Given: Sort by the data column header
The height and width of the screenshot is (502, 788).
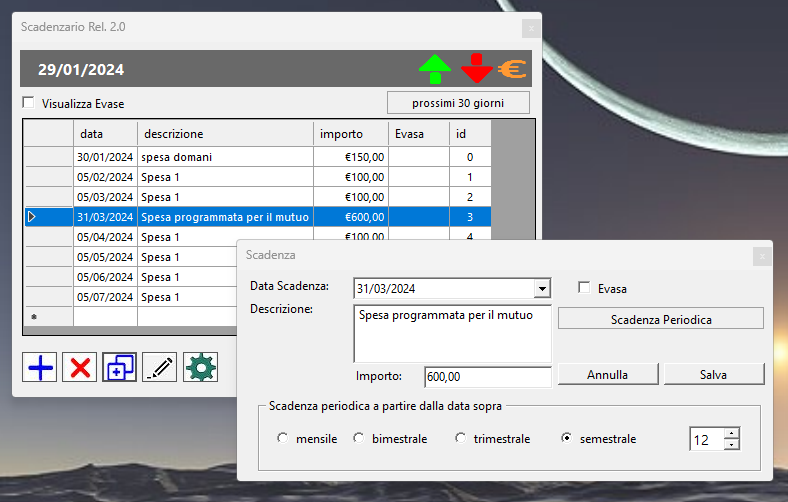Looking at the screenshot, I should pos(106,134).
